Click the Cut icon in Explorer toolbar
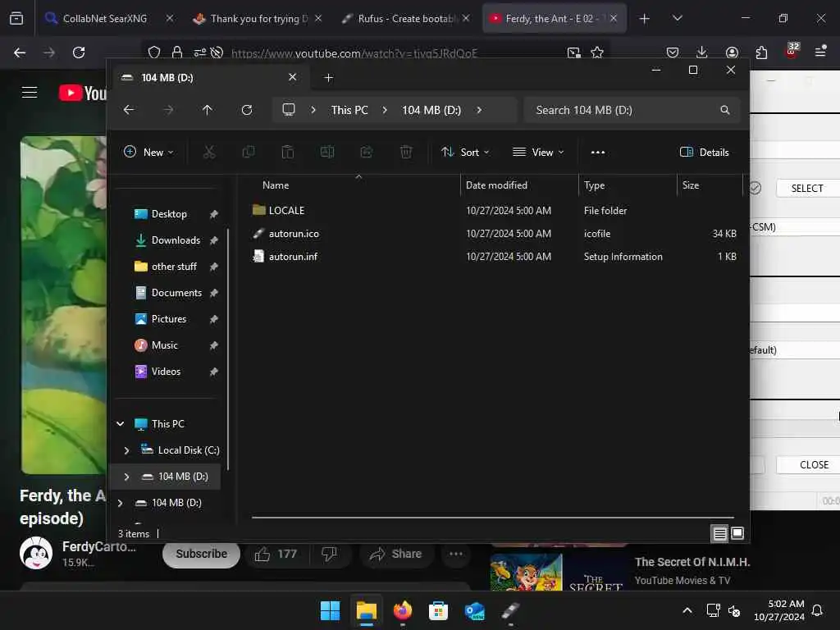This screenshot has width=840, height=630. [x=209, y=152]
